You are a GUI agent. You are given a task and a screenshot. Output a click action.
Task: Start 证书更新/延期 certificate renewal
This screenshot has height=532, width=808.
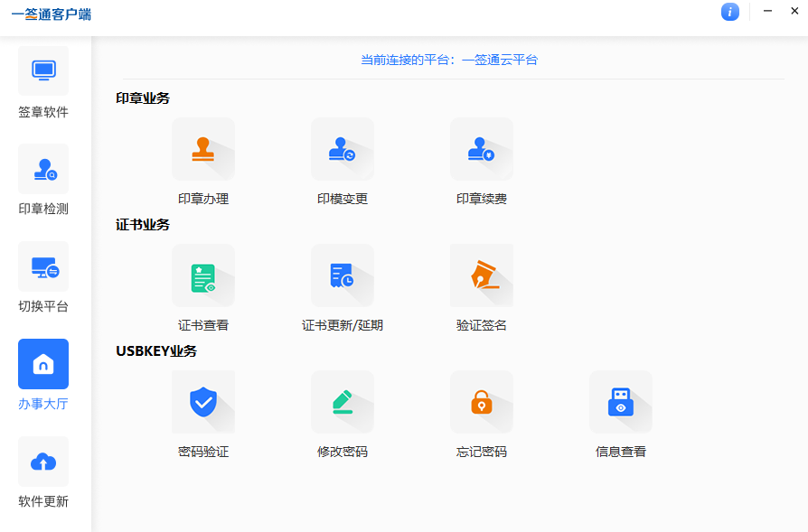pos(343,275)
